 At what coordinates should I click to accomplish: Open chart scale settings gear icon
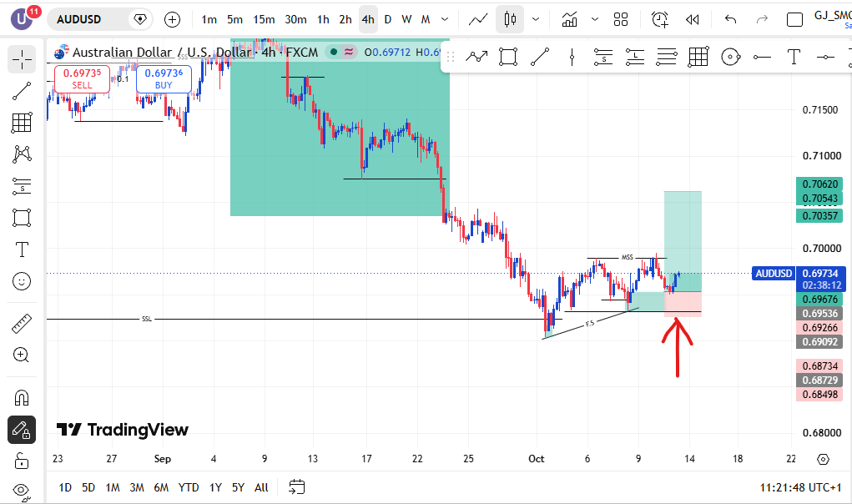pyautogui.click(x=823, y=459)
